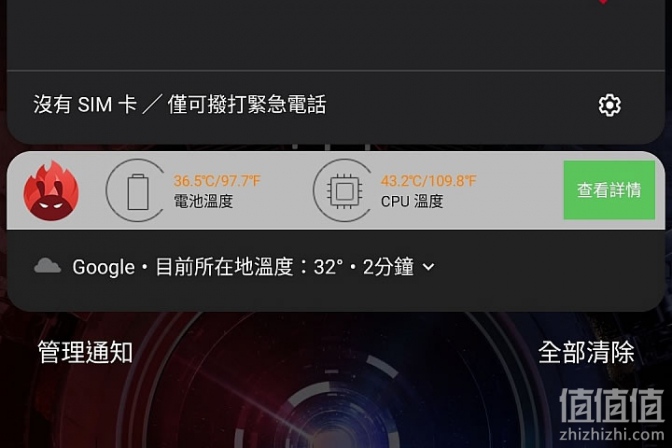Tap the 2分鐘 notification timestamp
Screen dimensions: 672x448
[x=388, y=267]
